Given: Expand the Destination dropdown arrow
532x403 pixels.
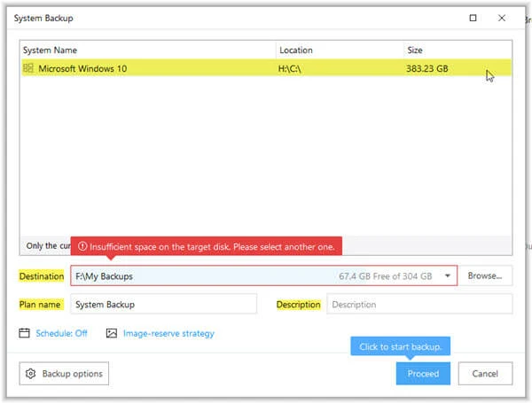Looking at the screenshot, I should tap(448, 275).
